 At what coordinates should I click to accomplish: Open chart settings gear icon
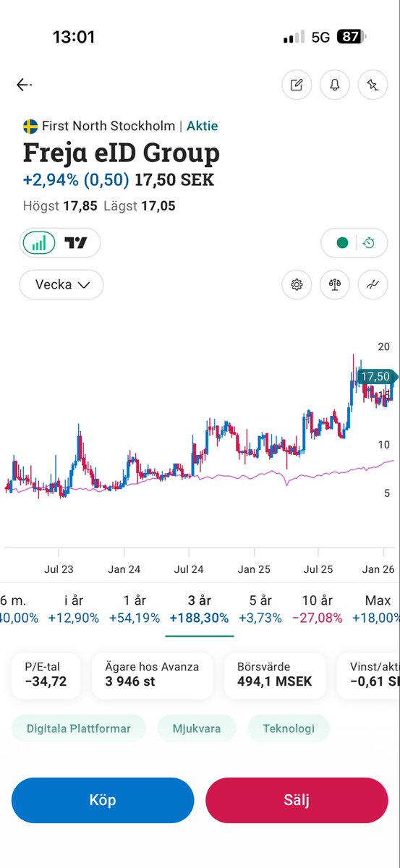click(297, 284)
